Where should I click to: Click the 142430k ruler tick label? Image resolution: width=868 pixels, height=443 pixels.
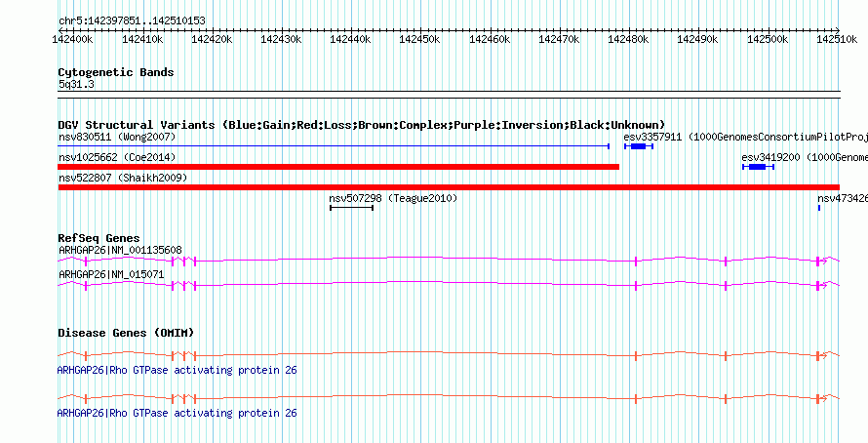point(281,39)
